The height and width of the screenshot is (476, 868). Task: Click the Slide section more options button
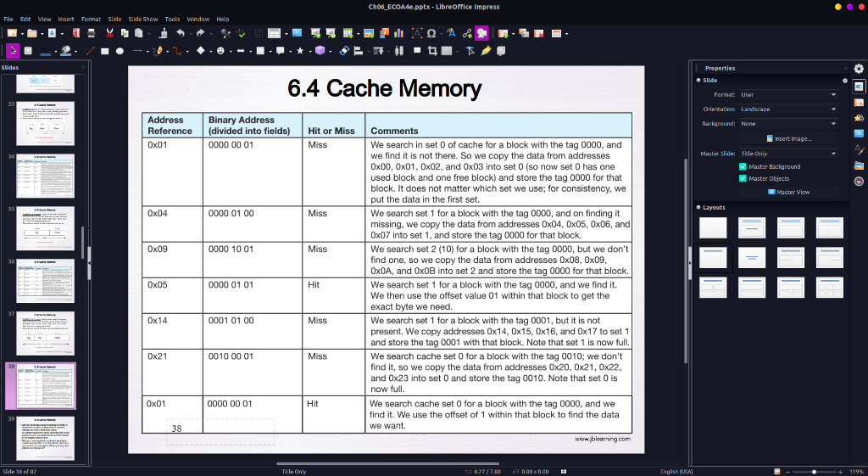click(845, 81)
